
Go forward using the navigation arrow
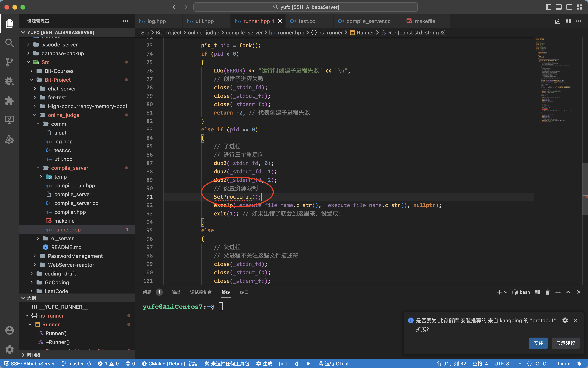[185, 7]
